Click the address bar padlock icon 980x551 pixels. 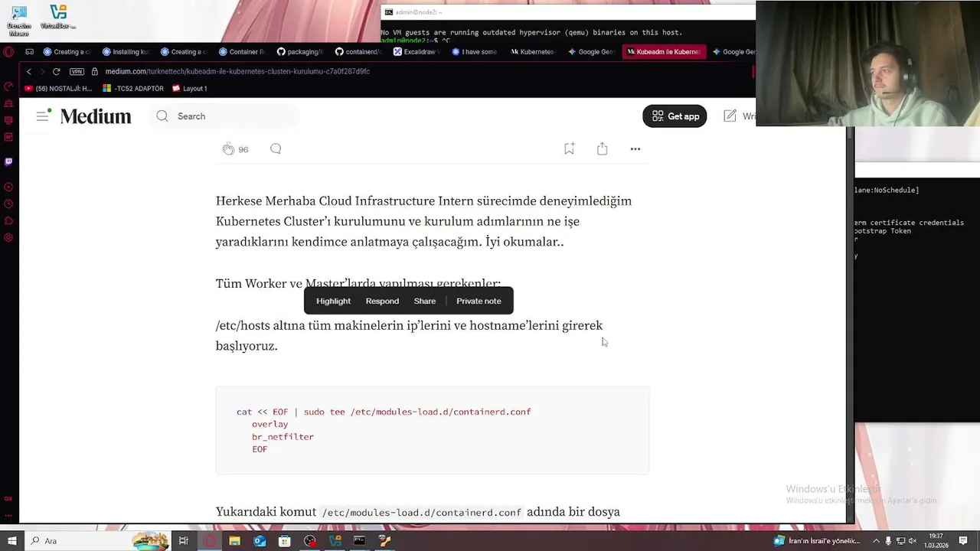95,71
